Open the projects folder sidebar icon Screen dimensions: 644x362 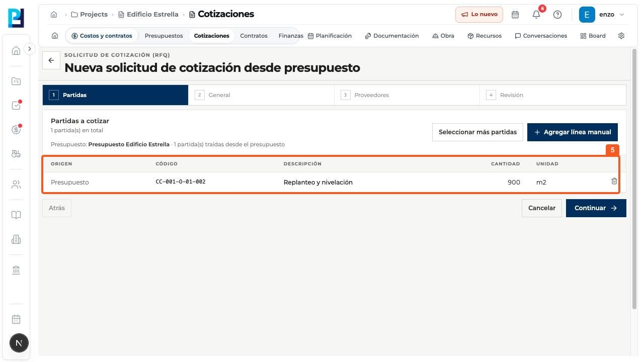coord(16,81)
